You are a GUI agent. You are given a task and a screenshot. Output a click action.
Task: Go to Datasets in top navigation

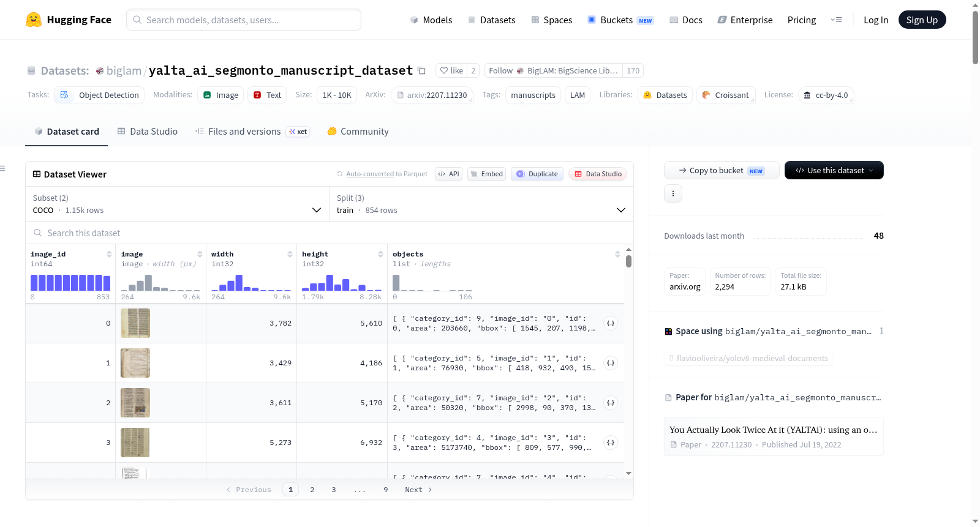click(492, 20)
